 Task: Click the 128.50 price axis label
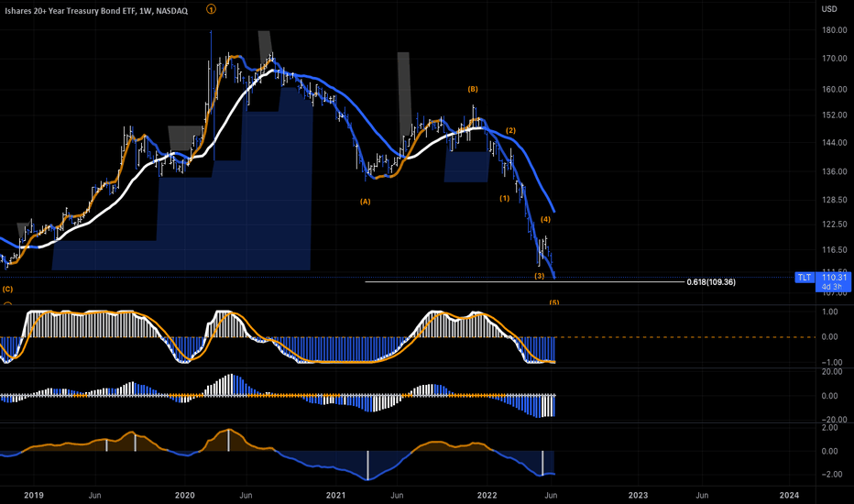coord(835,200)
